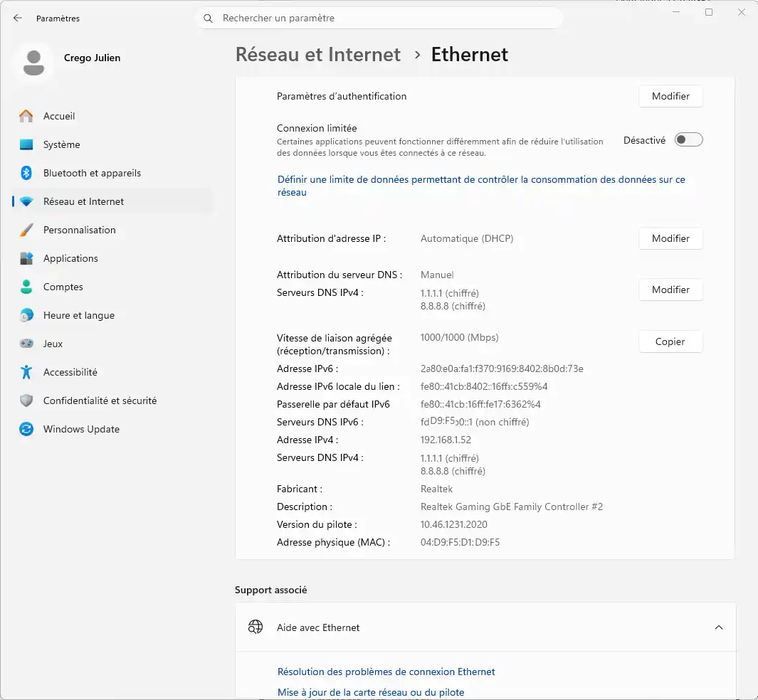Open Applications settings
The height and width of the screenshot is (700, 758).
tap(112, 258)
